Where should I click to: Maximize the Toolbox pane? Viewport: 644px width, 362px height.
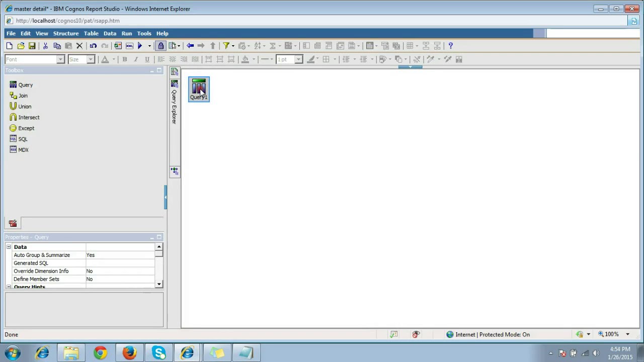(159, 70)
